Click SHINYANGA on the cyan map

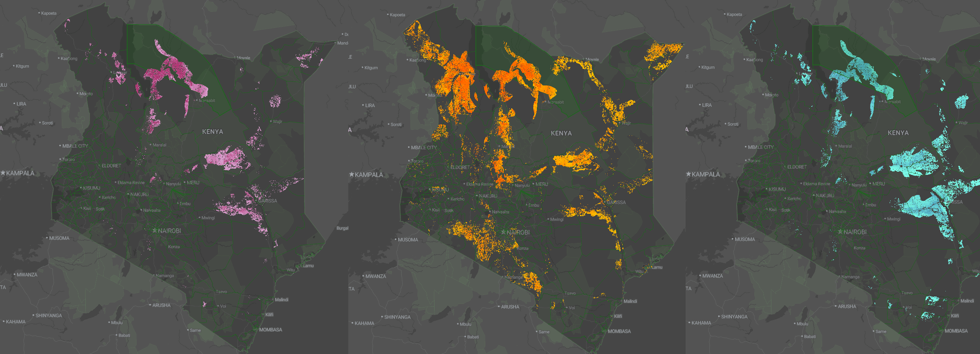(x=734, y=317)
